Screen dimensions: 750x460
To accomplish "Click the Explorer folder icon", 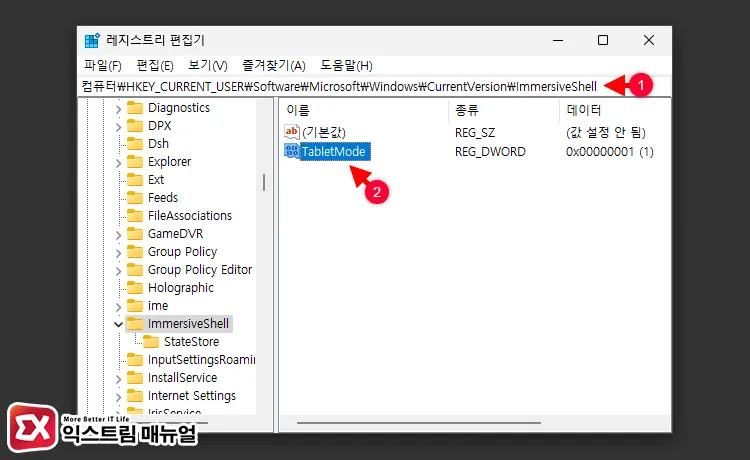I will (x=135, y=162).
